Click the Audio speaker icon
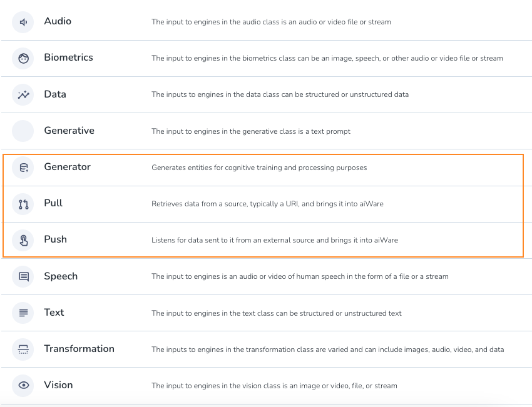 [23, 23]
